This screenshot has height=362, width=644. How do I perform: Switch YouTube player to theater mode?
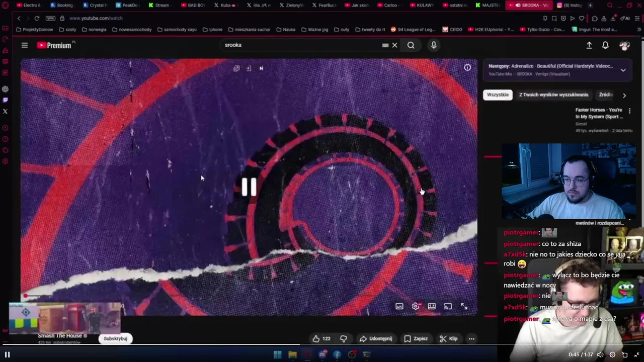point(432,306)
